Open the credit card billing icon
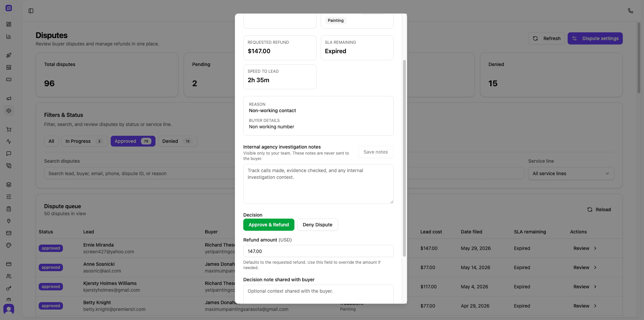Image resolution: width=644 pixels, height=320 pixels. (9, 264)
